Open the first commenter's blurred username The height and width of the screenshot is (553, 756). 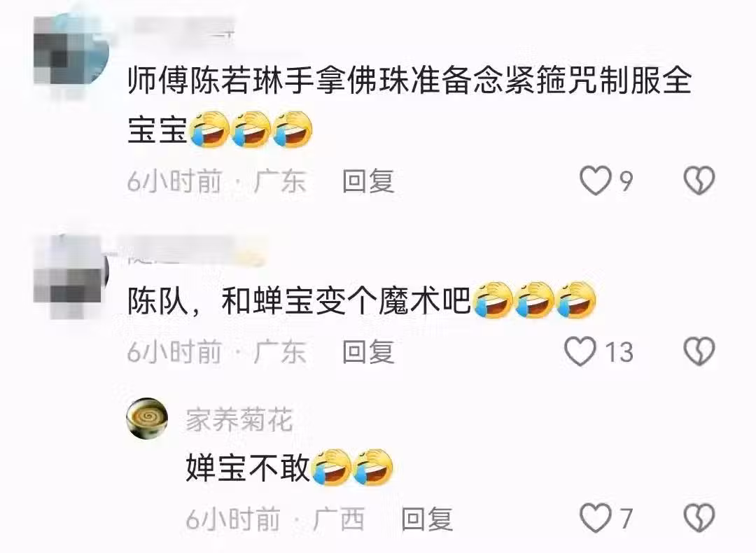pyautogui.click(x=182, y=28)
